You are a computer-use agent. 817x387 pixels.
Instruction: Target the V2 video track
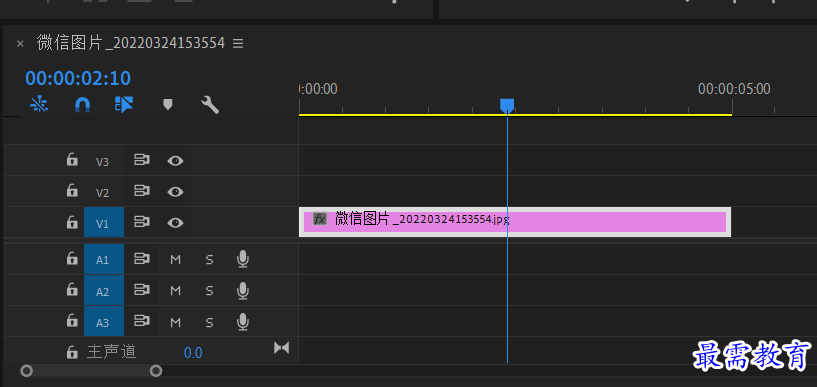[x=103, y=193]
